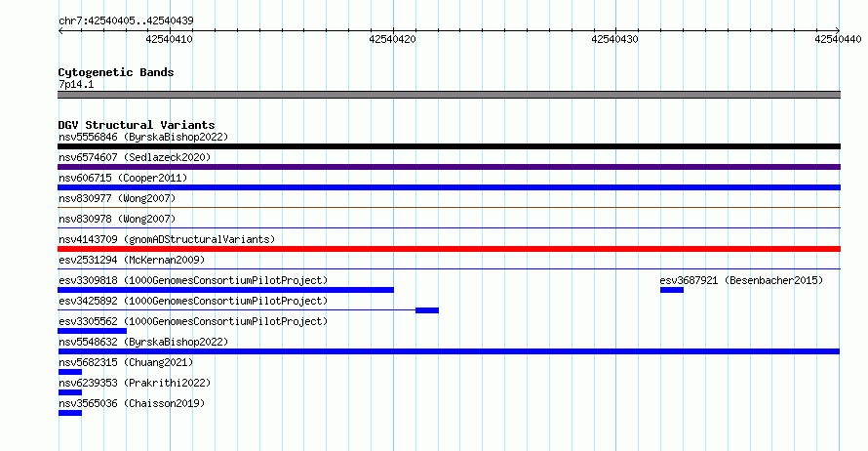Screen dimensions: 868x451
Task: Open nsv606715 (Cooper2011) variant label
Action: coord(123,178)
